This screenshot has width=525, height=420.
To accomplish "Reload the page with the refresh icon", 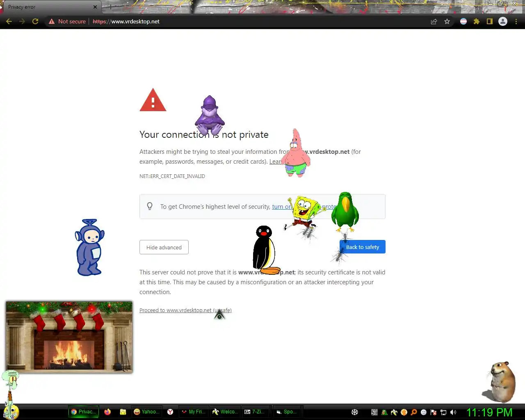I will tap(35, 21).
